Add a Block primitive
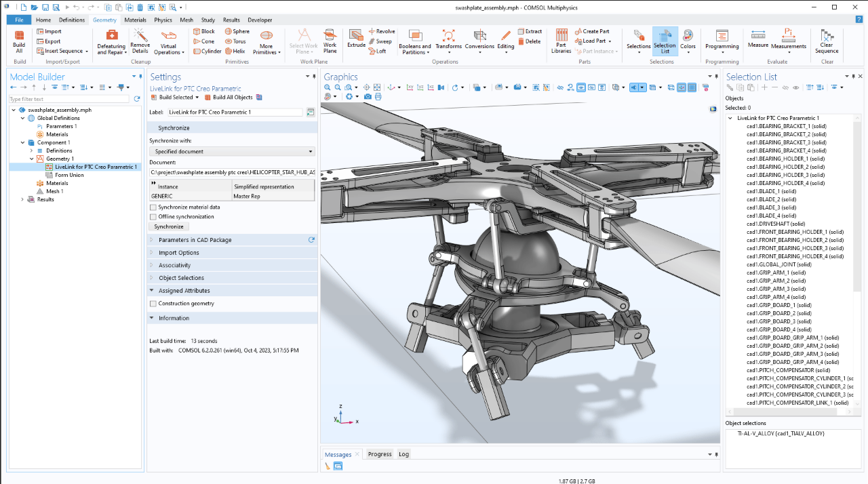The image size is (868, 484). pos(203,31)
